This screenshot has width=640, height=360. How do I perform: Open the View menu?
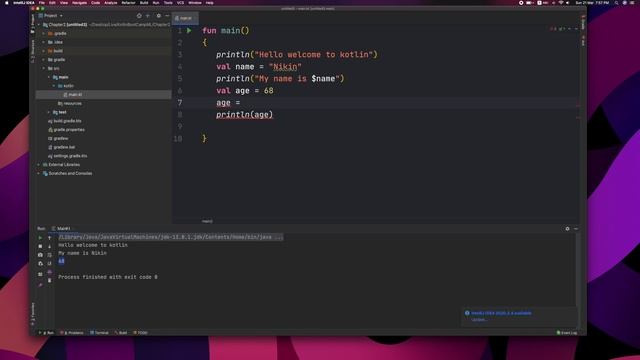pos(64,3)
